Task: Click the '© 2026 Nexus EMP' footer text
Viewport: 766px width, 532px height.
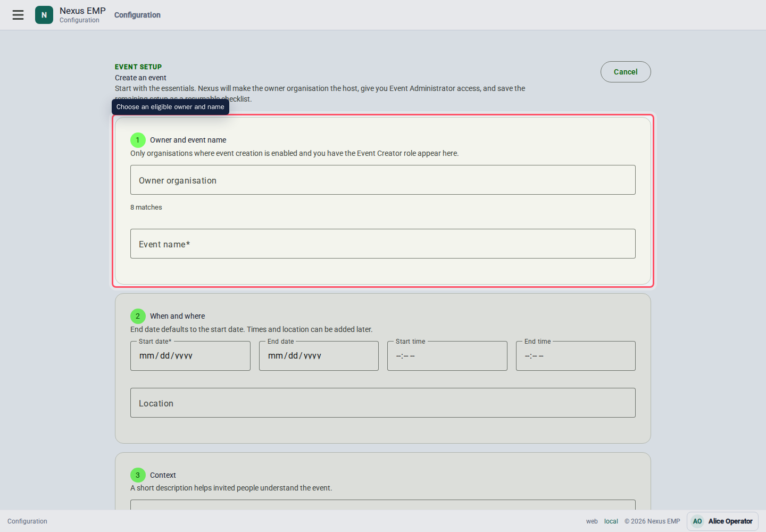Action: [652, 521]
